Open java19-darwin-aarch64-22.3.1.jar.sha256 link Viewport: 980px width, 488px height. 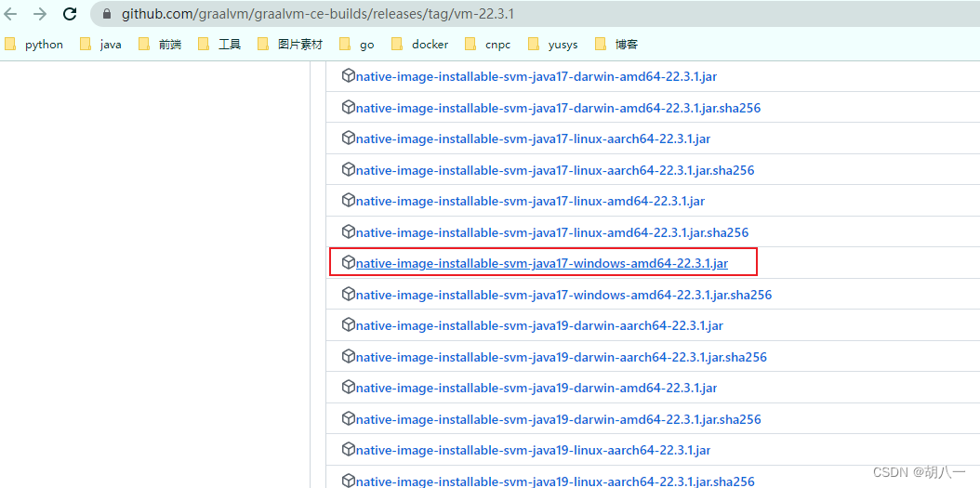[562, 357]
